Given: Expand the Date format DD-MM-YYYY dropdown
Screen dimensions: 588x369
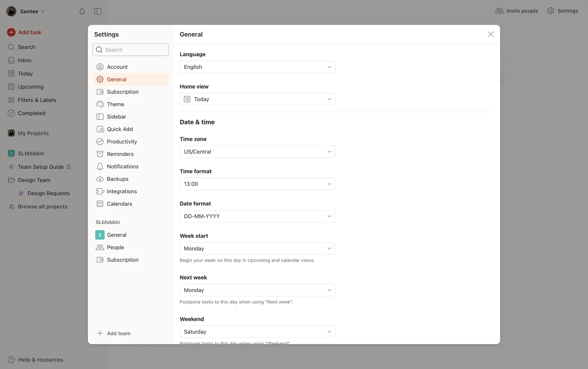Looking at the screenshot, I should [257, 216].
